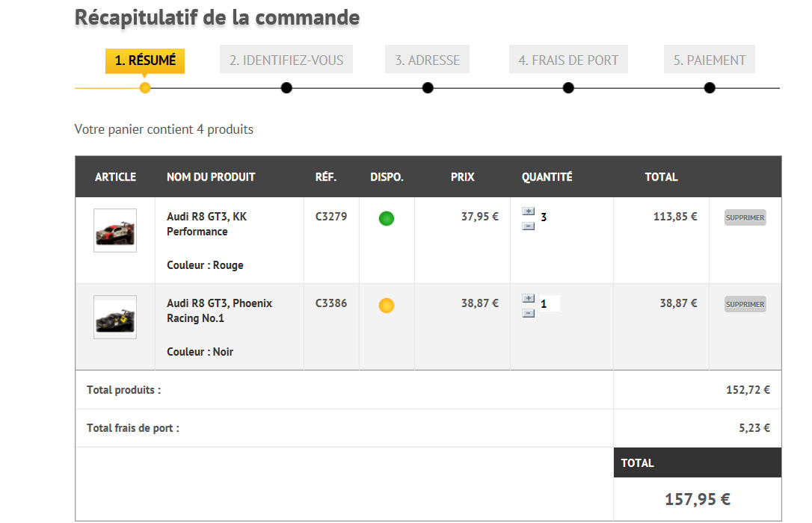This screenshot has height=523, width=812.
Task: Open the Audi R8 GT3, Phoenix Racing No.1 link
Action: click(219, 311)
